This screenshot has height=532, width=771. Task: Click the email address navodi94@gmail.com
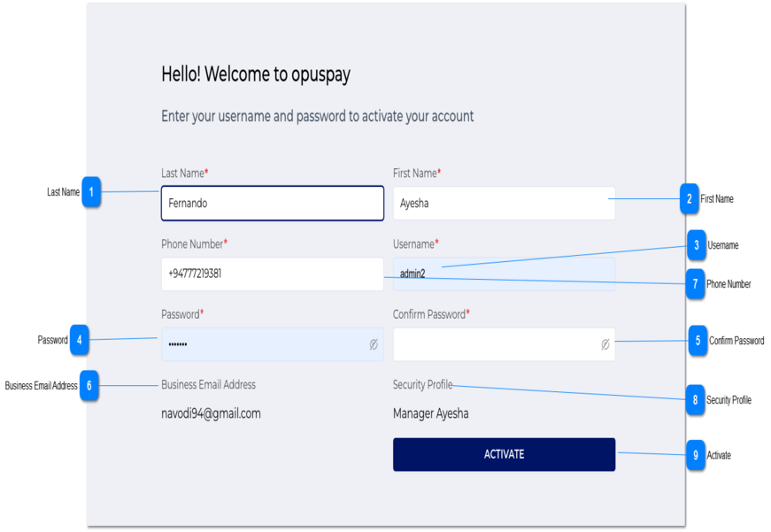[211, 413]
